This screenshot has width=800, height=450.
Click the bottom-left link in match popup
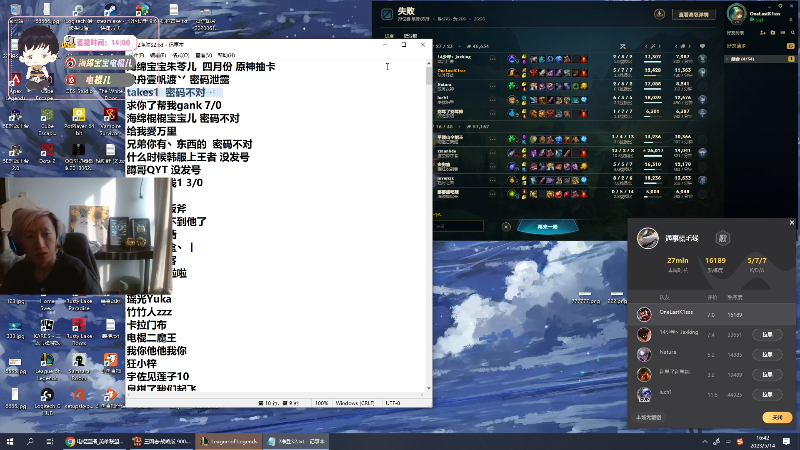648,417
